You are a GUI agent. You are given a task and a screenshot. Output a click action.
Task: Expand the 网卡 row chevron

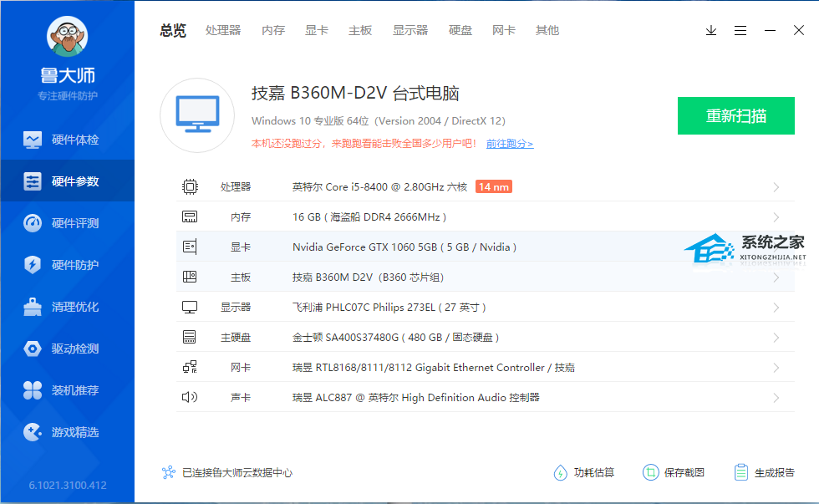(x=776, y=368)
